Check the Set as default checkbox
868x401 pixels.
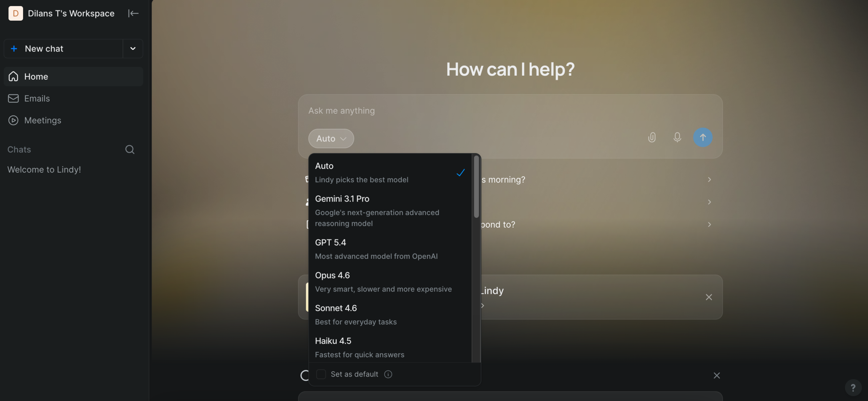(x=321, y=374)
